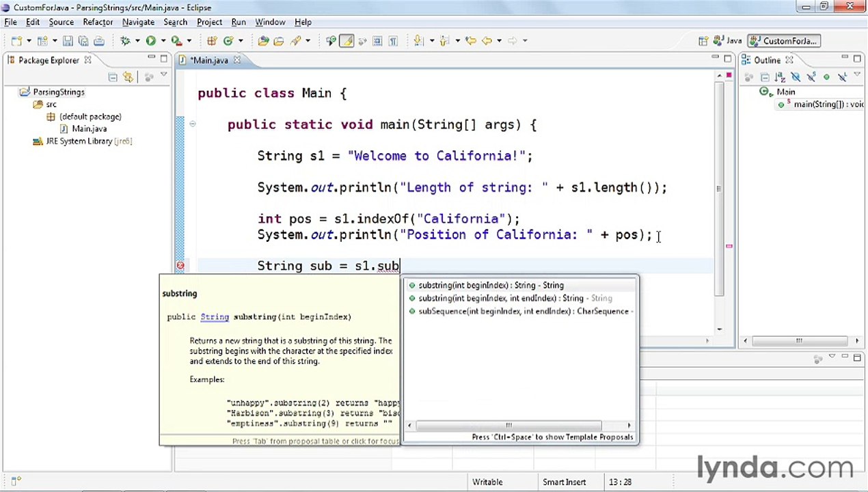Click the New file toolbar icon
Screen dimensions: 868x492
[x=16, y=41]
